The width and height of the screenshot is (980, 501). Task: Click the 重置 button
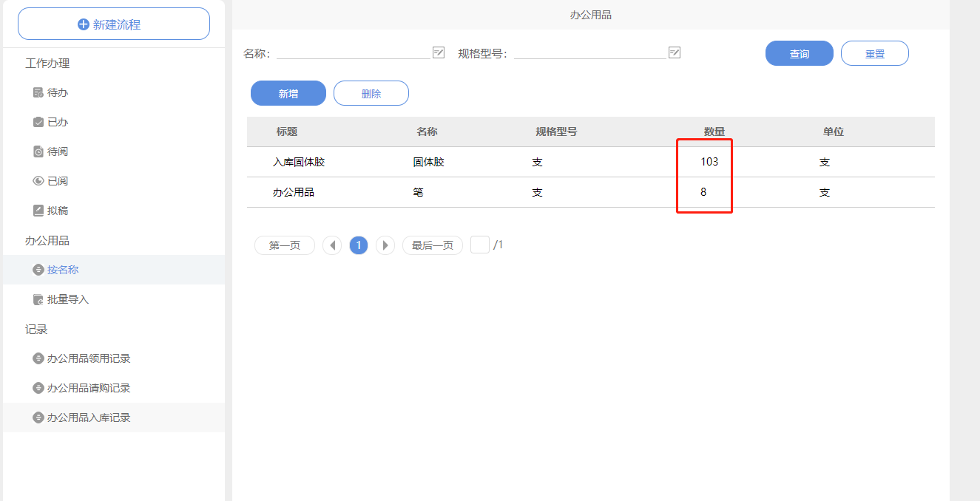[x=875, y=53]
